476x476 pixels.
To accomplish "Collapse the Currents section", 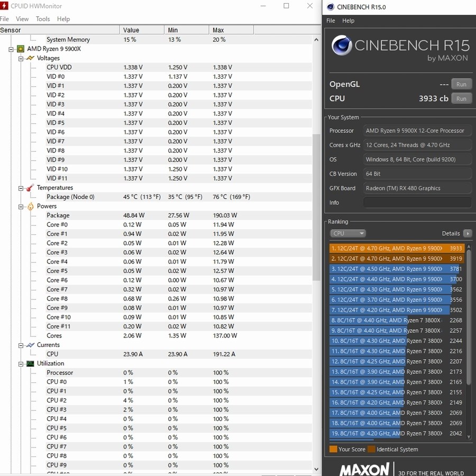I will (x=21, y=345).
